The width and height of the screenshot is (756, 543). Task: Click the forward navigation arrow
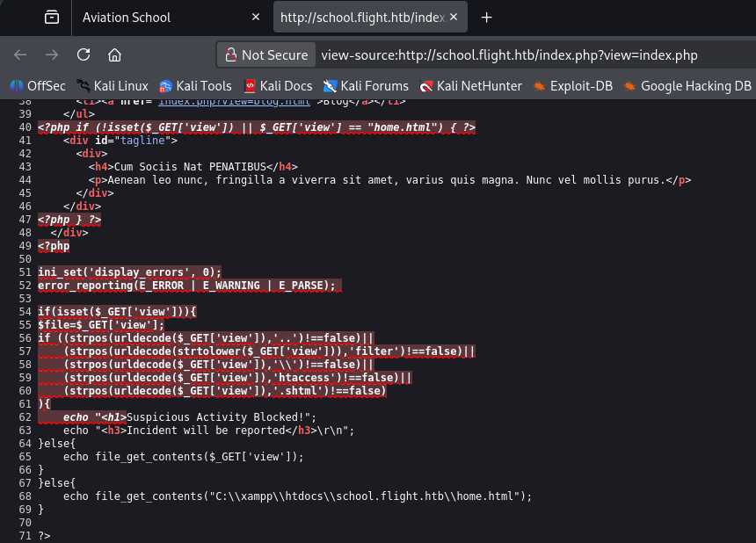pyautogui.click(x=54, y=54)
